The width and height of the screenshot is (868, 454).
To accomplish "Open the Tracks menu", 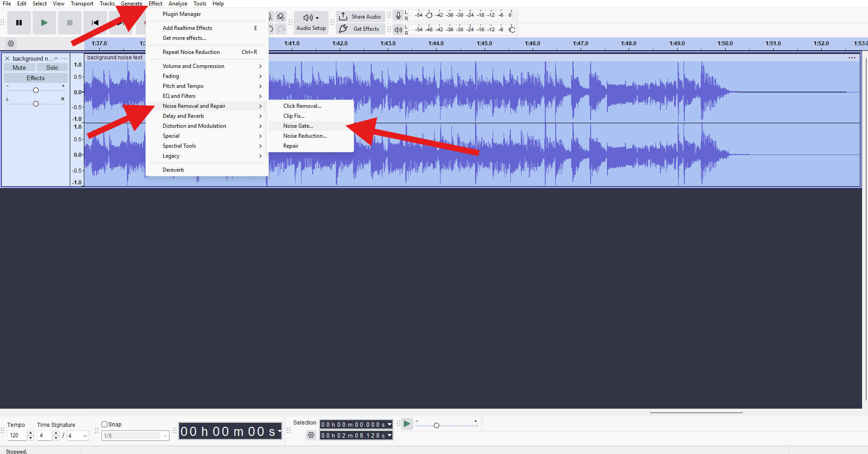I will coord(107,3).
